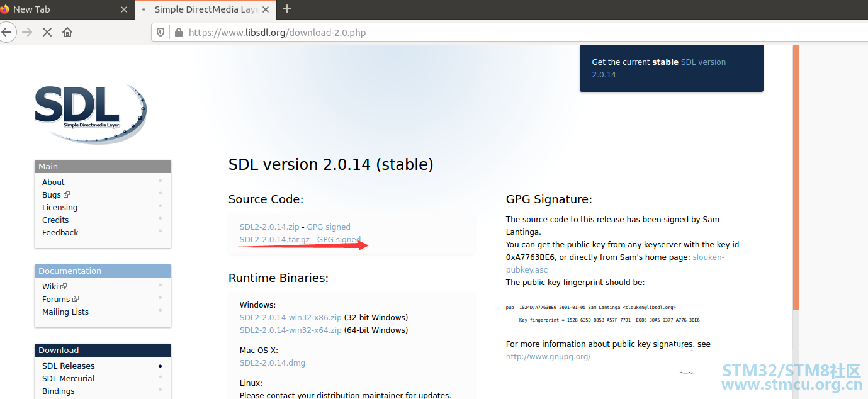This screenshot has width=868, height=399.
Task: Download SDL2-2.0.14.zip source
Action: click(269, 227)
